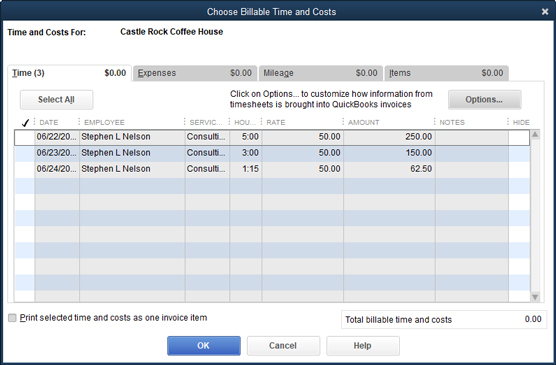Image resolution: width=556 pixels, height=365 pixels.
Task: Switch to the Time (3) tab
Action: point(70,73)
